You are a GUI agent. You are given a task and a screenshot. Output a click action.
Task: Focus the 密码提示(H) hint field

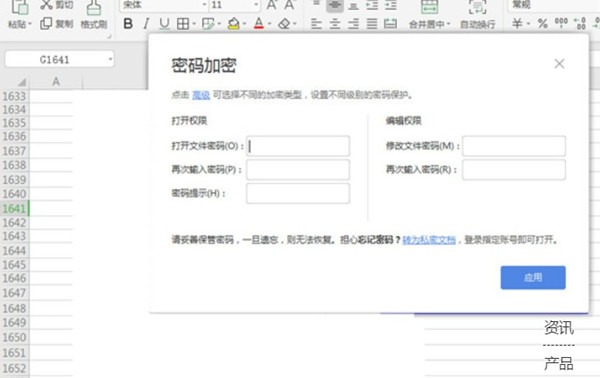click(298, 193)
